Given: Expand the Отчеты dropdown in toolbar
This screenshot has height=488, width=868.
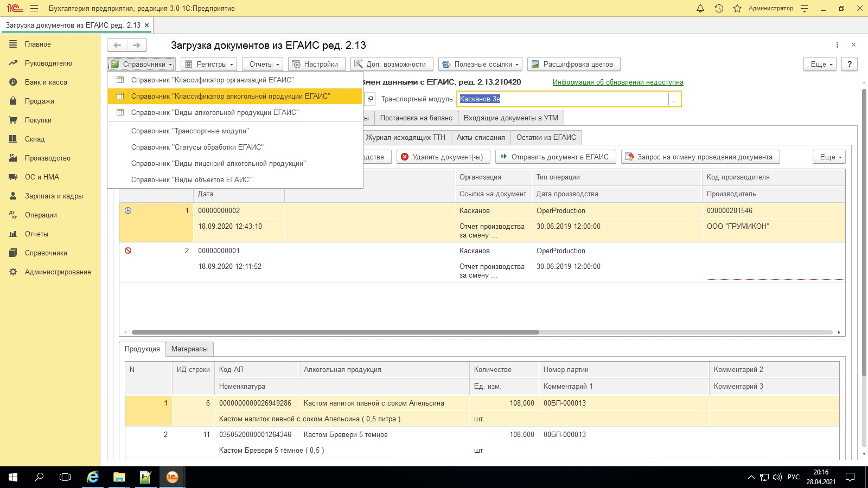Looking at the screenshot, I should (263, 64).
